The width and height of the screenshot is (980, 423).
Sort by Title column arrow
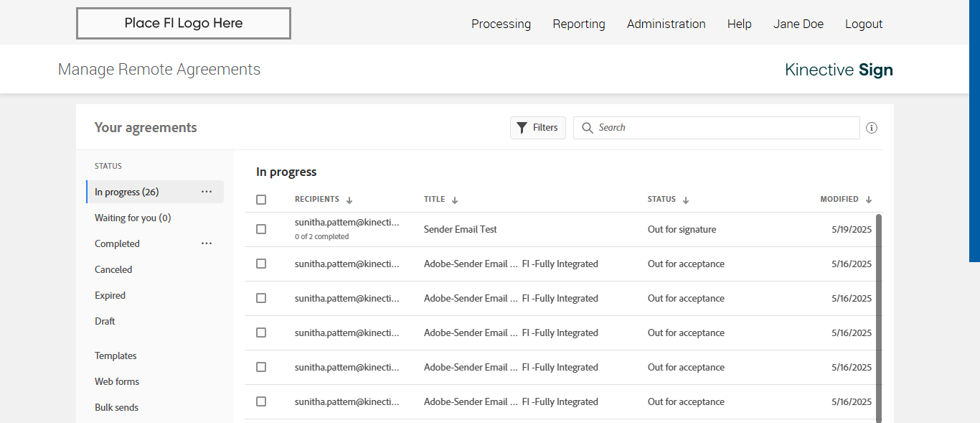click(455, 200)
